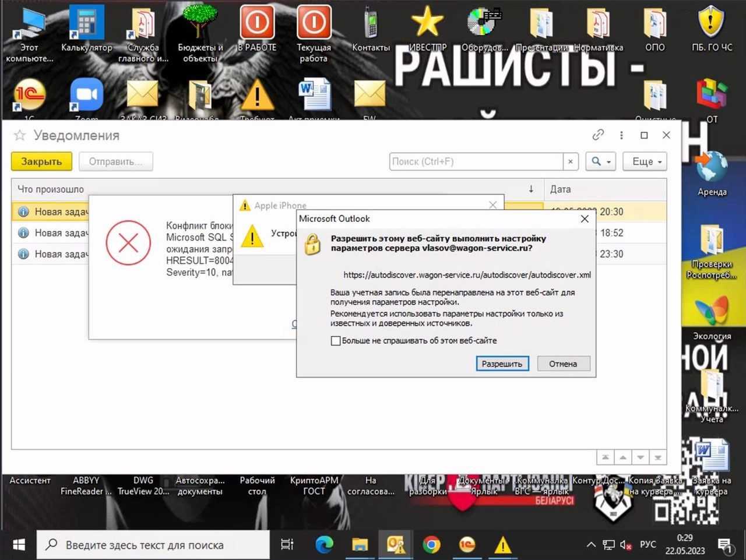746x560 pixels.
Task: Open Нормативка folder on desktop
Action: point(599,29)
